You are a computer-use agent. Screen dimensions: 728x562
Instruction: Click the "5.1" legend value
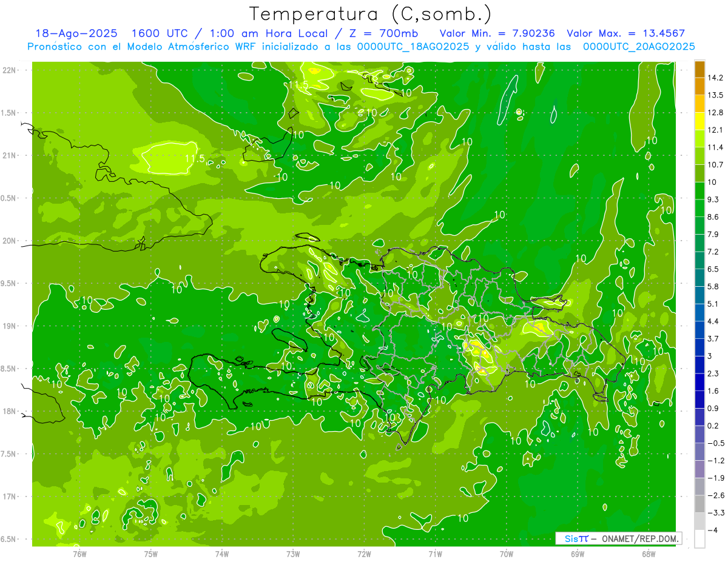(713, 304)
